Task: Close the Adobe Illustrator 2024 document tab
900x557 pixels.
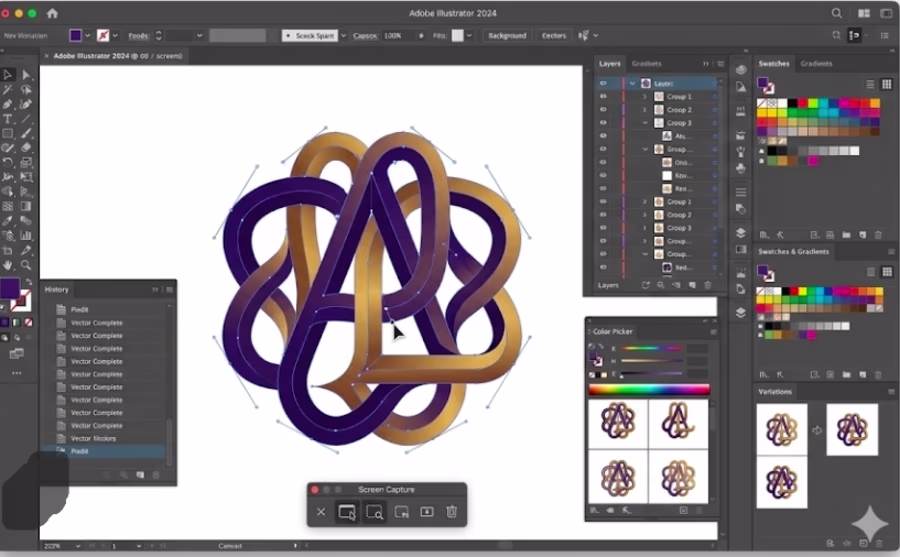Action: pos(46,56)
